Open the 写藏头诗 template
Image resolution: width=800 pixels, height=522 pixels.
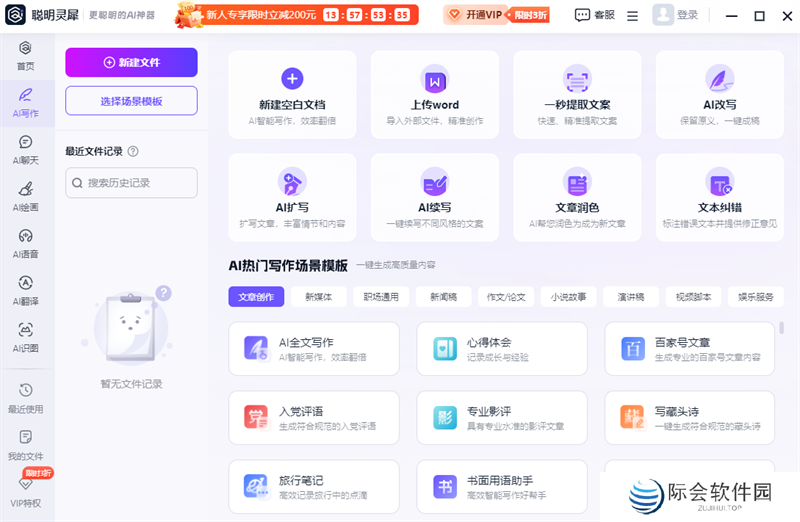pos(690,417)
